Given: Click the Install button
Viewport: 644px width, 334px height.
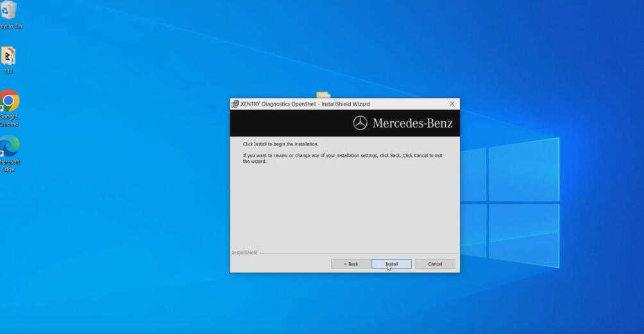Looking at the screenshot, I should point(391,264).
